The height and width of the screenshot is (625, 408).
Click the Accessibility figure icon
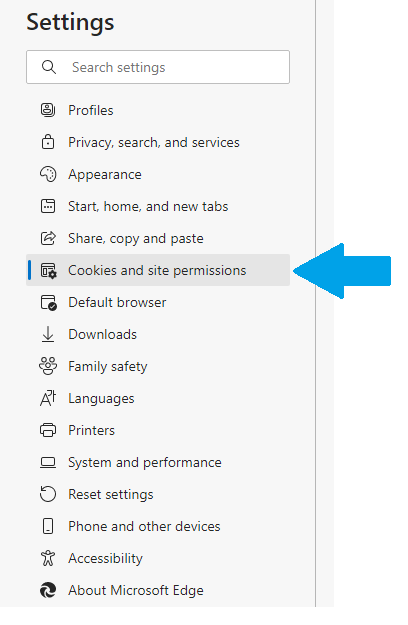pyautogui.click(x=48, y=558)
